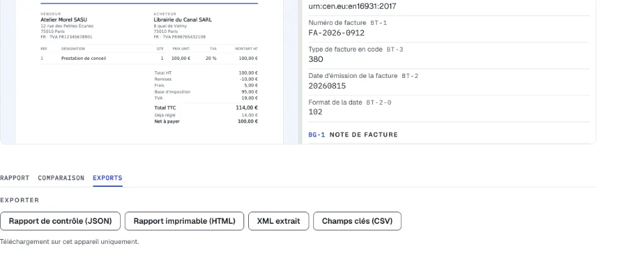This screenshot has width=644, height=258.
Task: Click the XML extrait button
Action: [x=278, y=221]
